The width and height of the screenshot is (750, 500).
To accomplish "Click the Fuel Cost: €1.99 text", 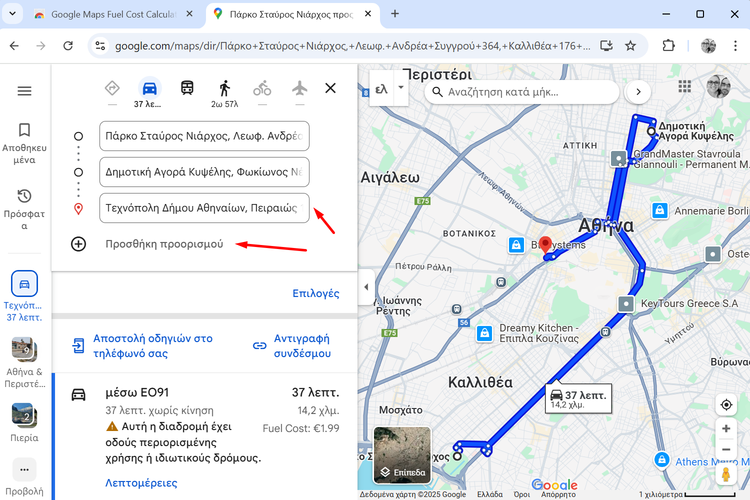I will tap(301, 428).
